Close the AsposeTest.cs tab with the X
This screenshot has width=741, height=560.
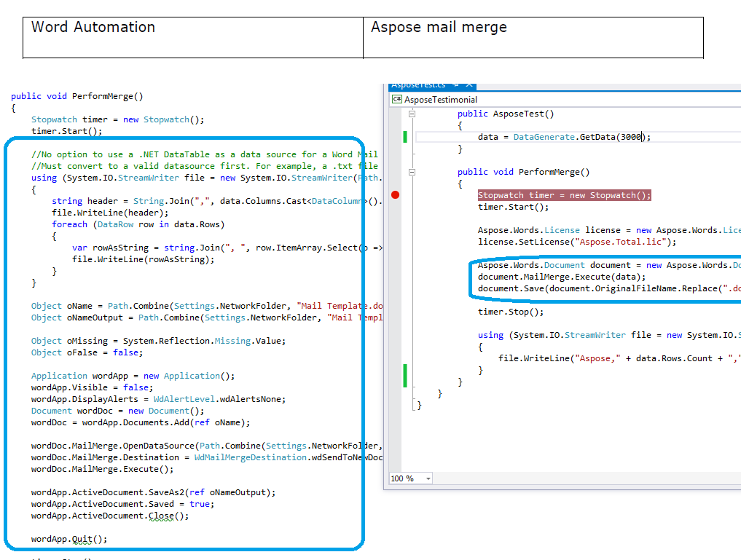pos(469,85)
